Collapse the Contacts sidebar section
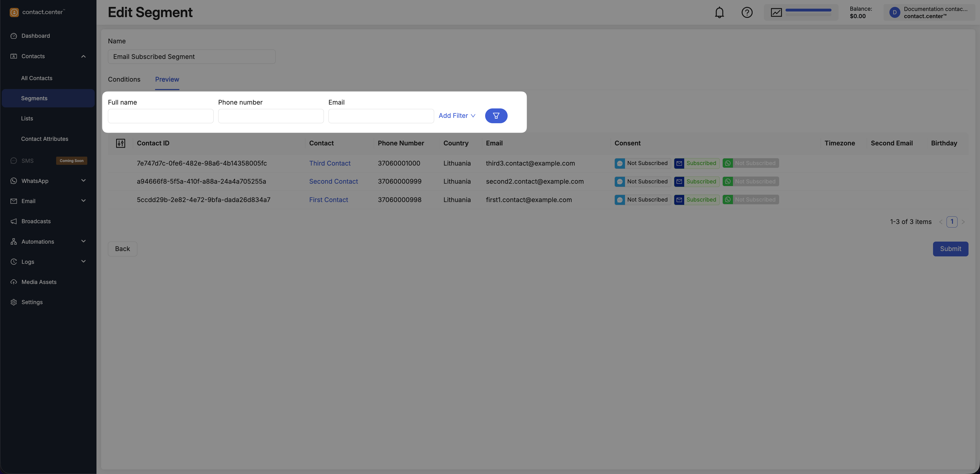This screenshot has width=980, height=474. point(83,56)
